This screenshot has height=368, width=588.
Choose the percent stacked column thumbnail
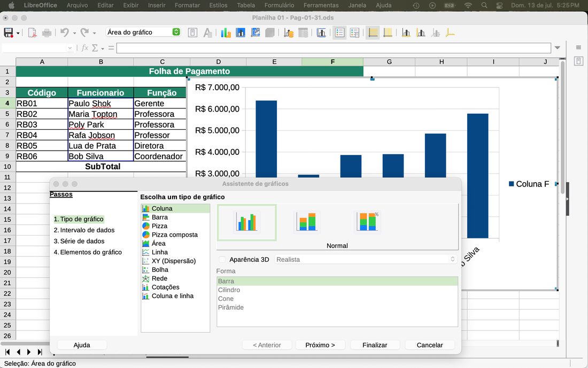tap(367, 222)
